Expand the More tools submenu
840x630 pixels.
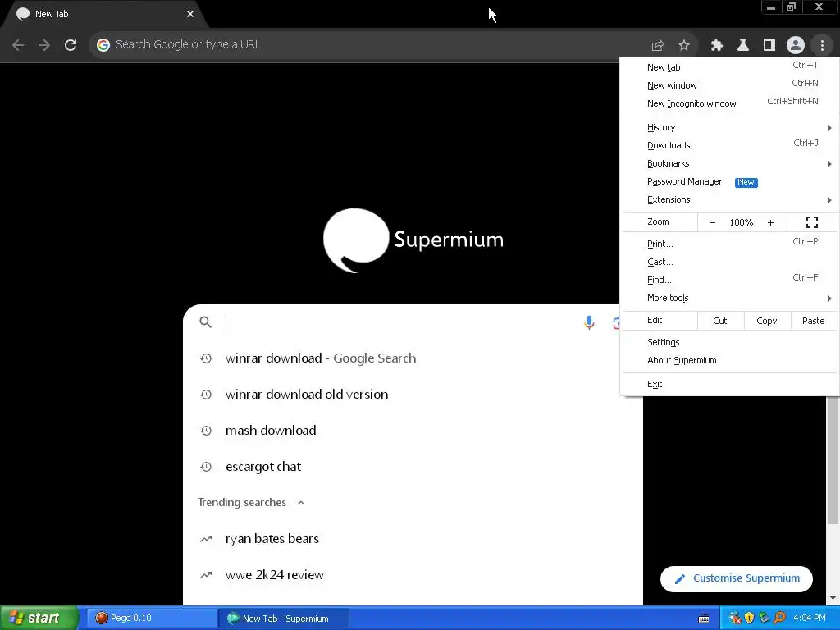click(x=729, y=299)
